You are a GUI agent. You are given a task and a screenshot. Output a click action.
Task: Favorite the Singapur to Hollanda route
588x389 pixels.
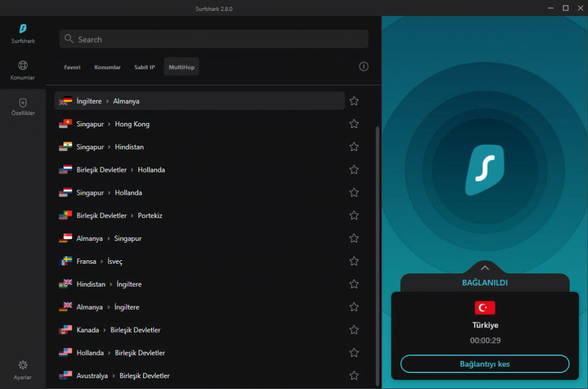[354, 192]
